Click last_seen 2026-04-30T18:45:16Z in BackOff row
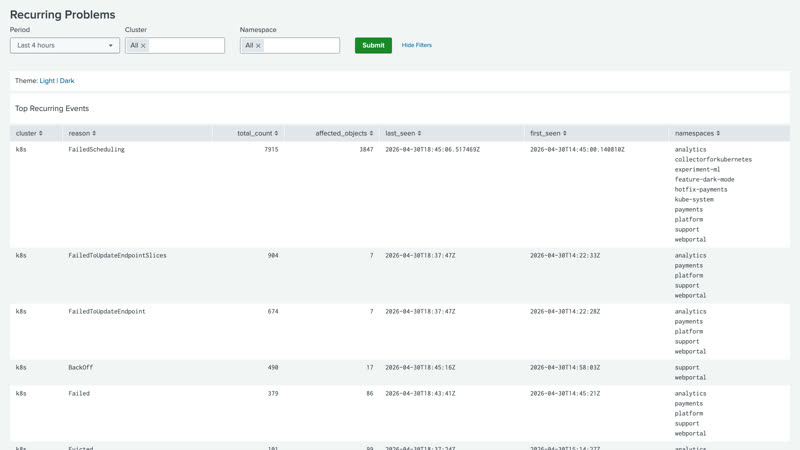800x450 pixels. pyautogui.click(x=420, y=367)
